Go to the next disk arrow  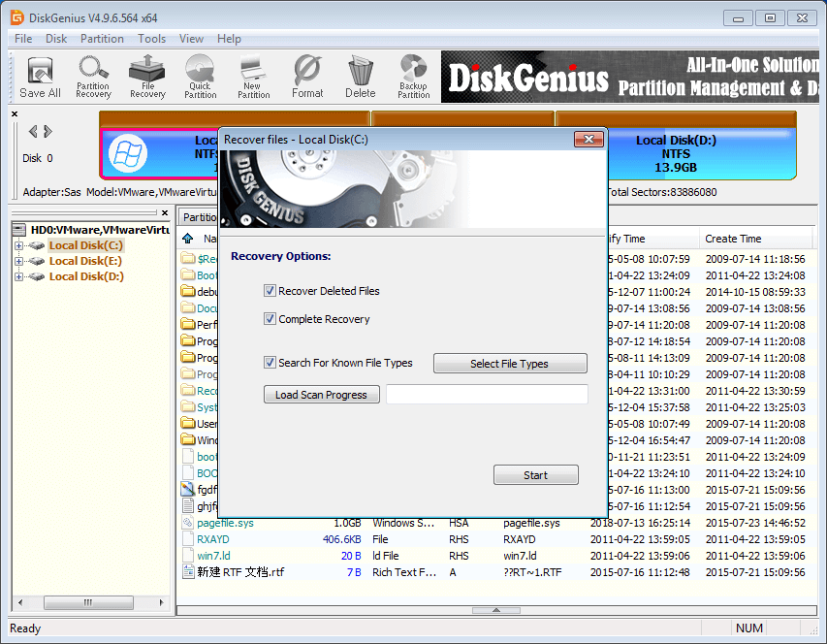click(x=48, y=131)
